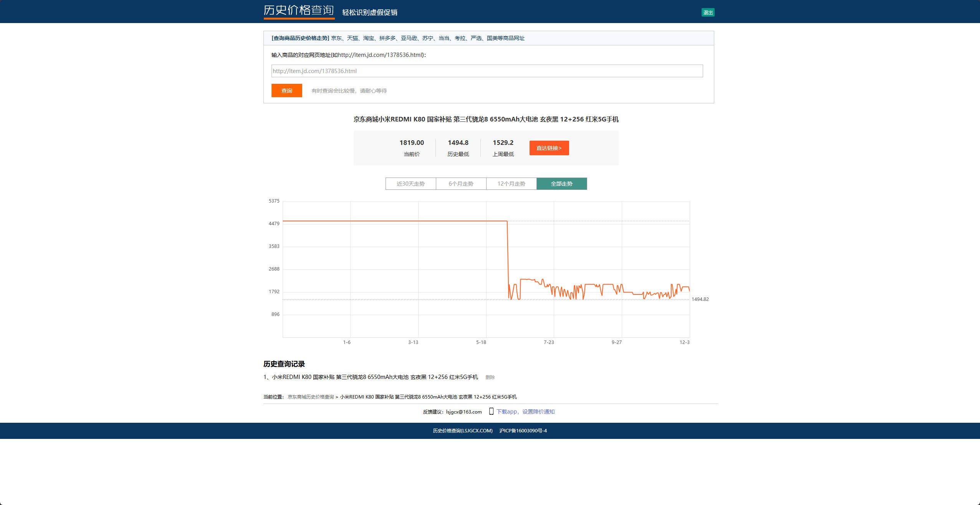Click the 删除 link in history record
Viewport: 980px width, 505px height.
coord(490,377)
